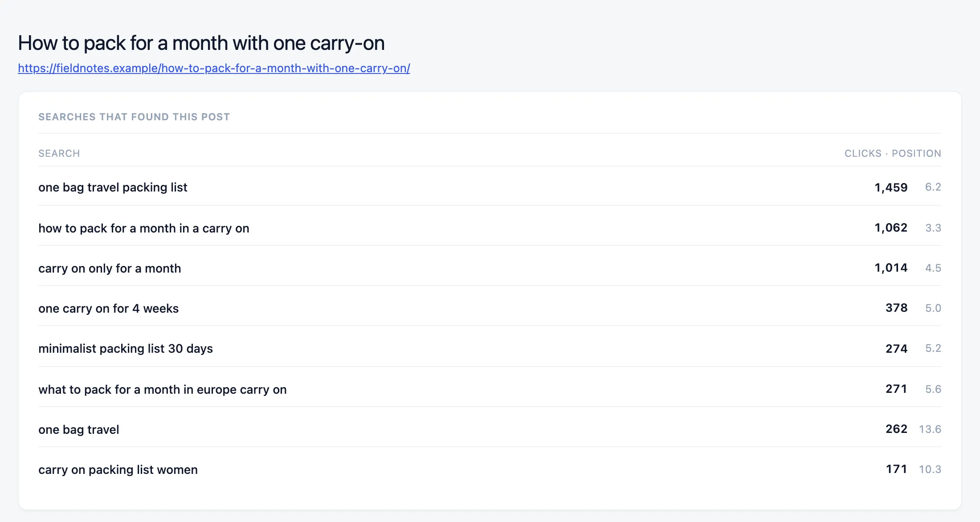Click the 171 clicks value

[896, 469]
